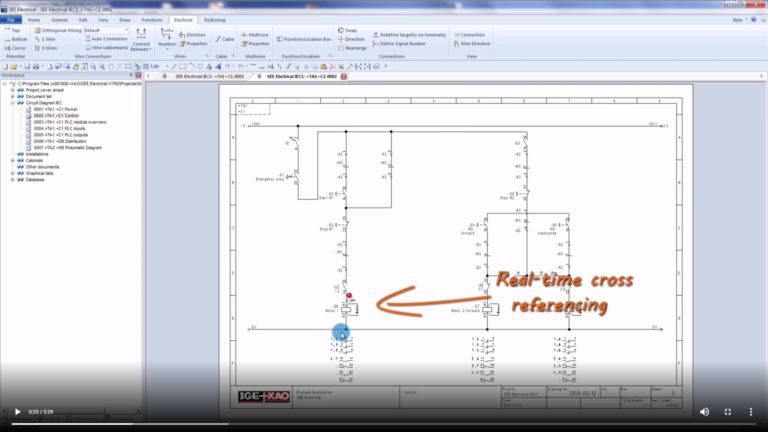Image resolution: width=768 pixels, height=432 pixels.
Task: Select the draw Rectangle tool icon
Action: [x=183, y=67]
